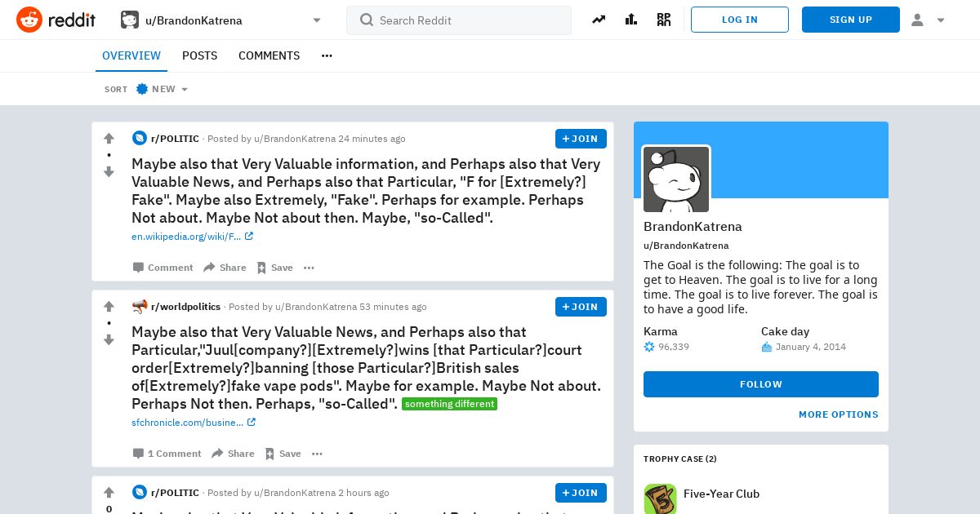
Task: Open the Reddit home logo
Action: tap(56, 20)
